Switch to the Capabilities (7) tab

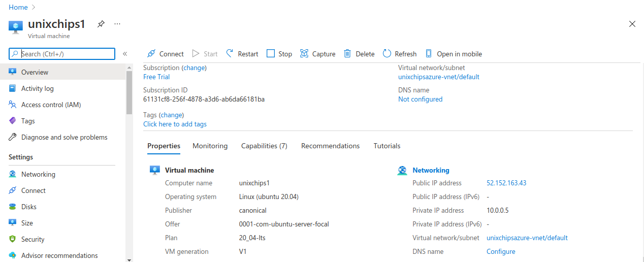(x=264, y=146)
